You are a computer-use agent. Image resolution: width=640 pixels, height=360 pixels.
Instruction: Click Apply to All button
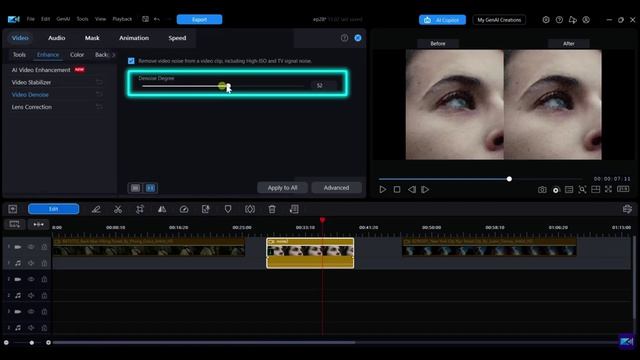click(282, 188)
